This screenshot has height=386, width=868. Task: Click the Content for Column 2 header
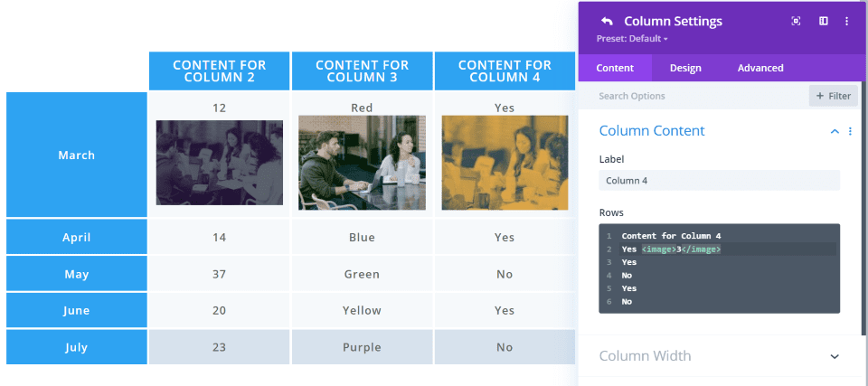pos(219,71)
